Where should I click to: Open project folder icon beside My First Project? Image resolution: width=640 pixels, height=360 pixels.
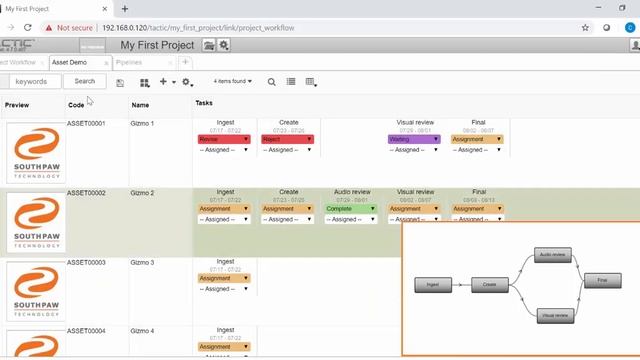[x=209, y=45]
